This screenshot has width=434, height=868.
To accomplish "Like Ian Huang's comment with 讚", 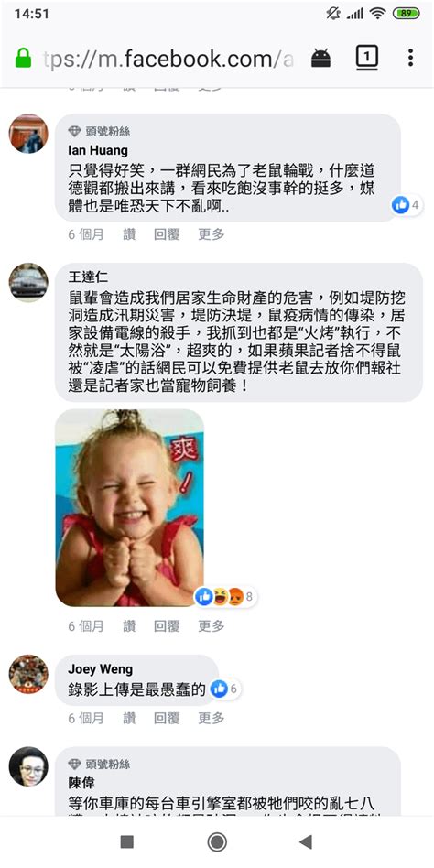I will 129,234.
